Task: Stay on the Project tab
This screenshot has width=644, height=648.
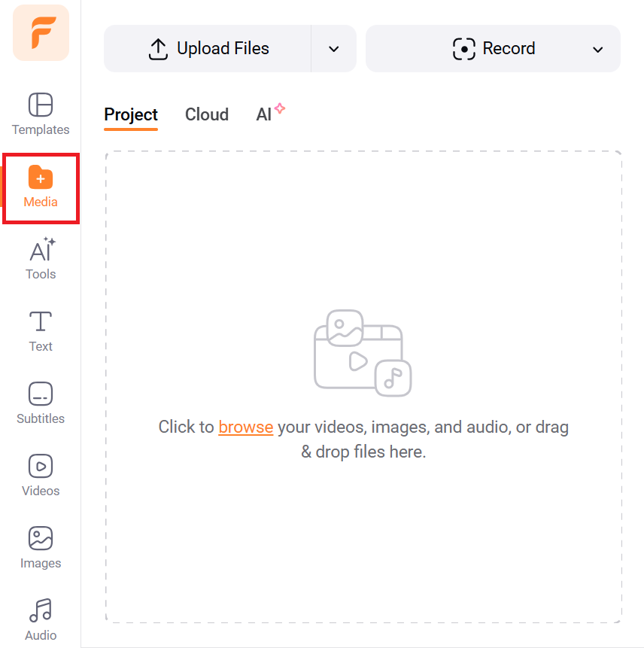Action: pos(130,114)
